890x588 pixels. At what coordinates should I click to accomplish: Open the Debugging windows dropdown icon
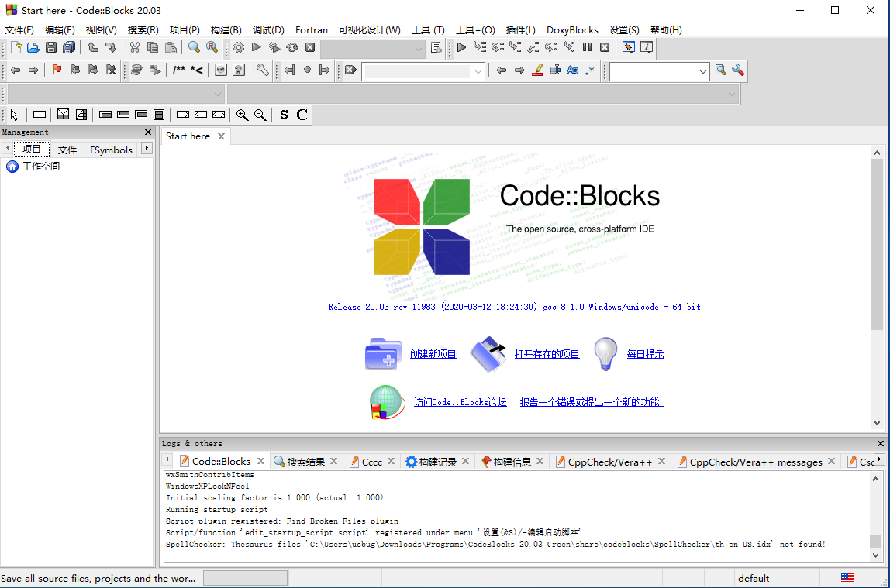pos(628,47)
